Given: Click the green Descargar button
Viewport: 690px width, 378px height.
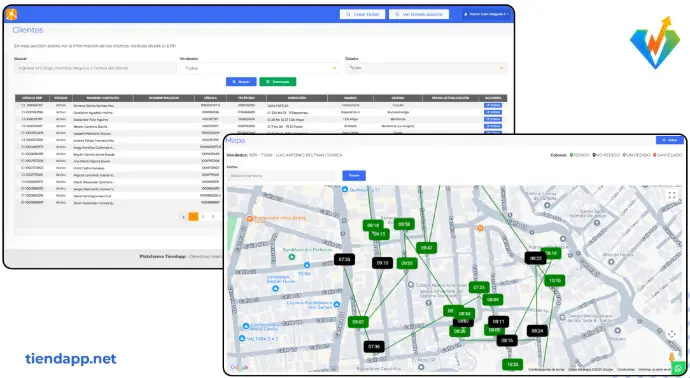Looking at the screenshot, I should point(278,82).
